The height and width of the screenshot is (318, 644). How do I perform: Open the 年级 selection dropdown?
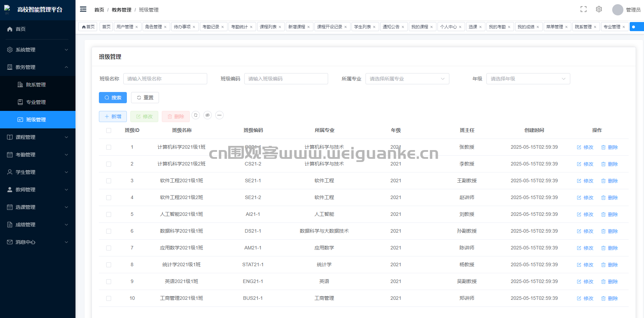coord(528,79)
